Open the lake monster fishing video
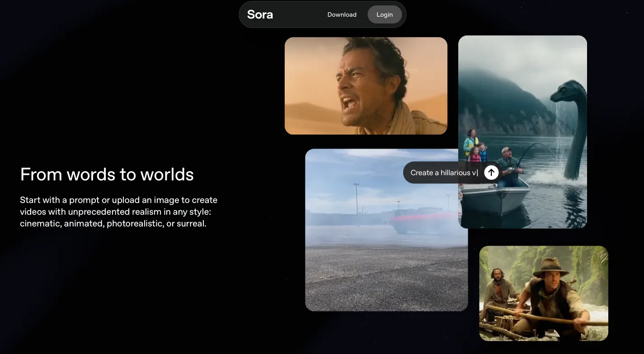Screen dimensions: 644x354 [522, 132]
